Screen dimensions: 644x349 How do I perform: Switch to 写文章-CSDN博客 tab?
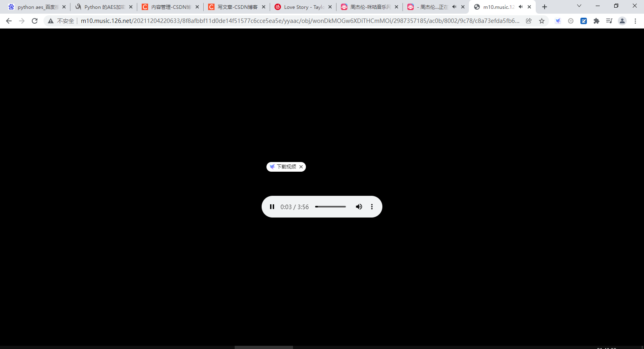click(x=237, y=7)
